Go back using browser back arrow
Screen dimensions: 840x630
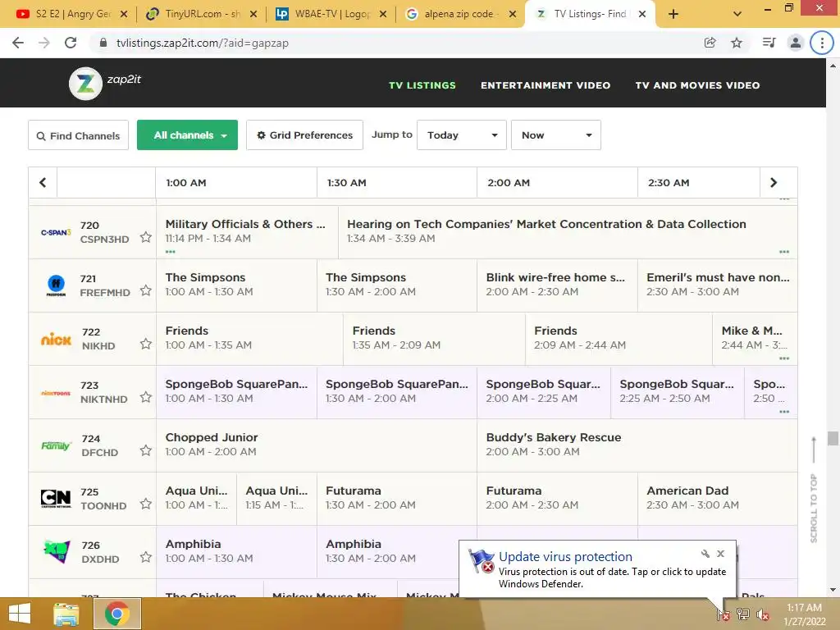[x=18, y=43]
